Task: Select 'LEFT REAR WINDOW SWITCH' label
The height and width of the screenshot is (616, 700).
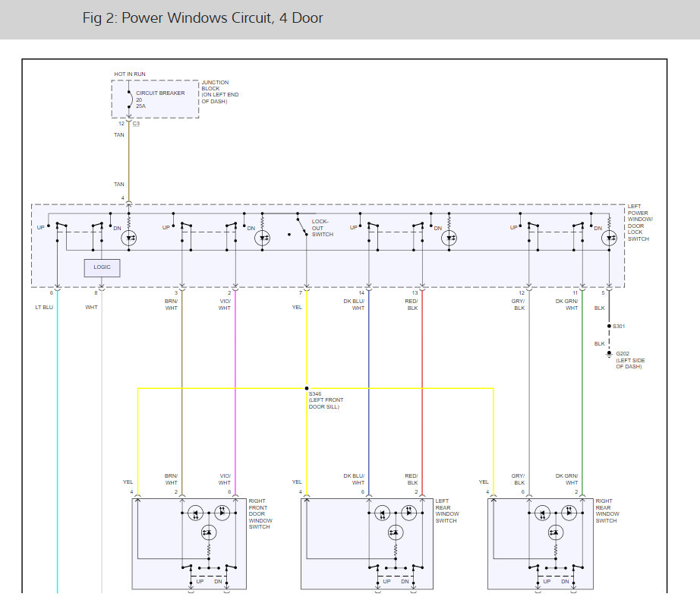Action: (x=447, y=511)
